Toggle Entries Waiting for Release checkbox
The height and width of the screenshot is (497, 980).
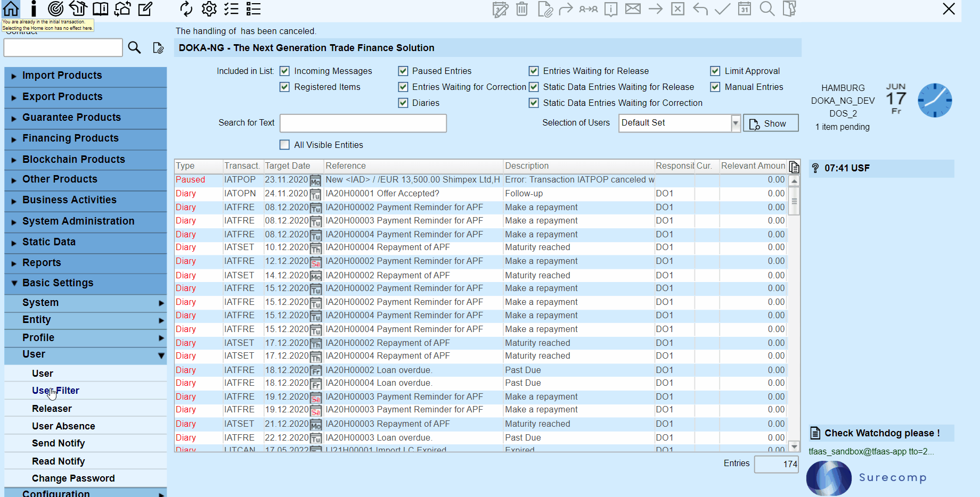pyautogui.click(x=534, y=71)
